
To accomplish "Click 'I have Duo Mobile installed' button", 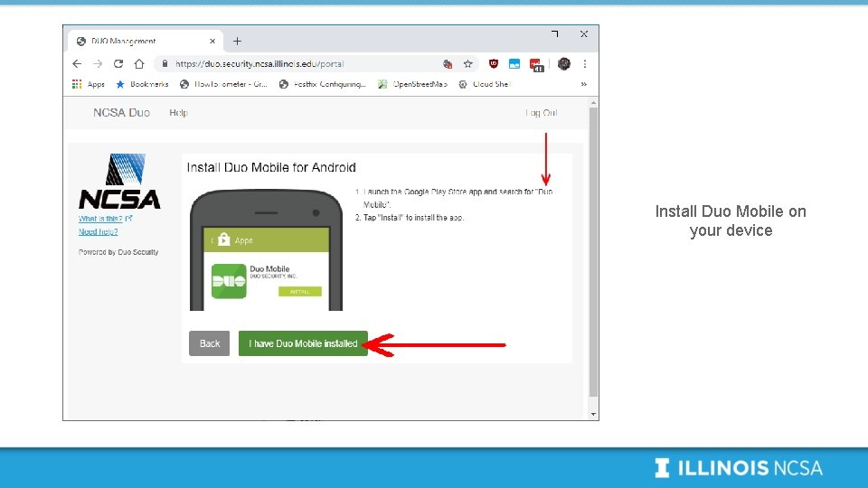I will pos(303,343).
